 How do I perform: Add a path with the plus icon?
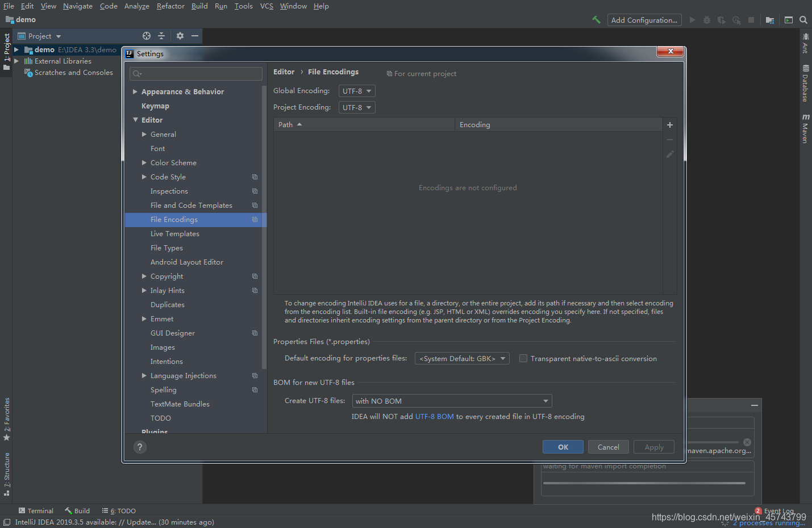(x=670, y=125)
